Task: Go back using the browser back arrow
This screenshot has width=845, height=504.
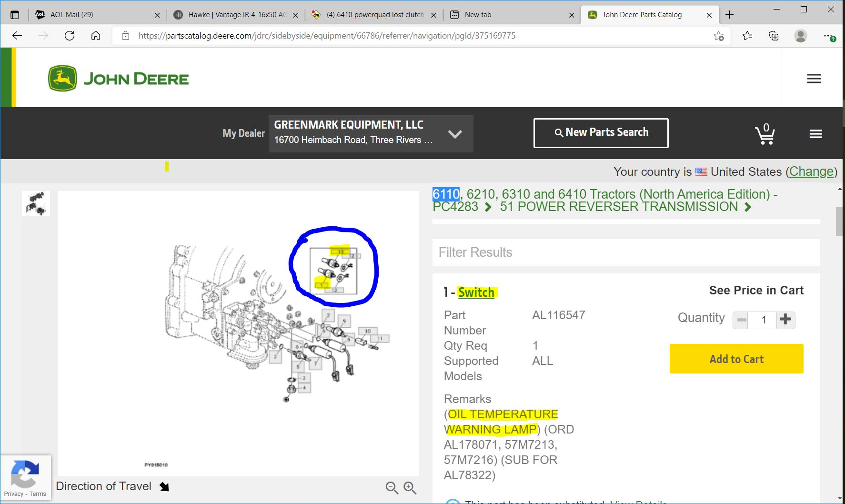Action: [x=17, y=36]
